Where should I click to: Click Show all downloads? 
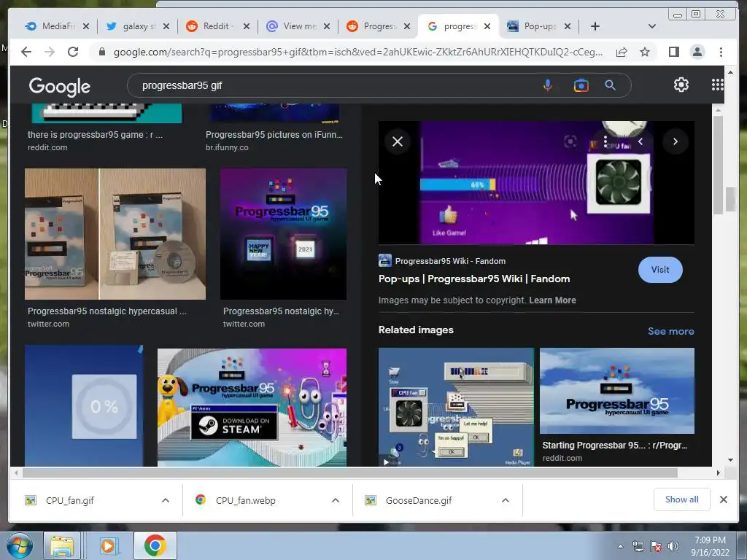[682, 499]
